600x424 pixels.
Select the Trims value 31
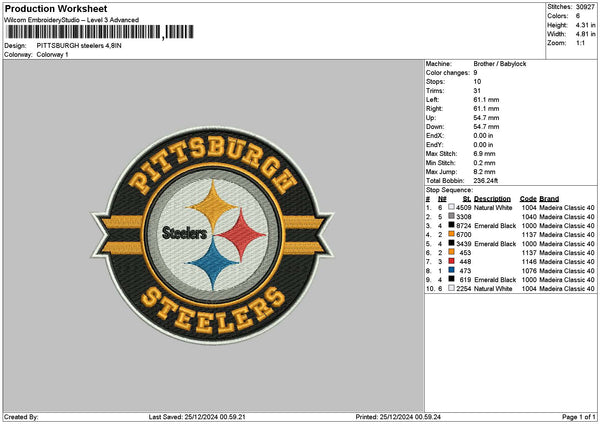pos(477,91)
